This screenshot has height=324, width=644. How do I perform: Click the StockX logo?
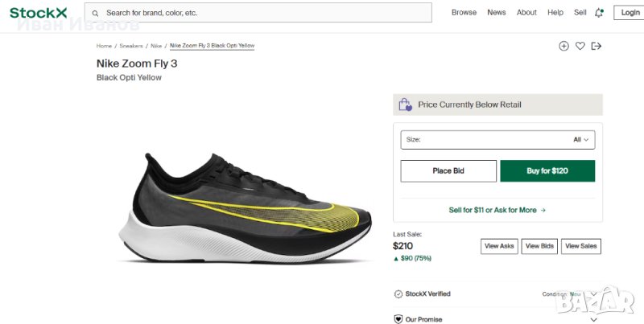[x=39, y=13]
